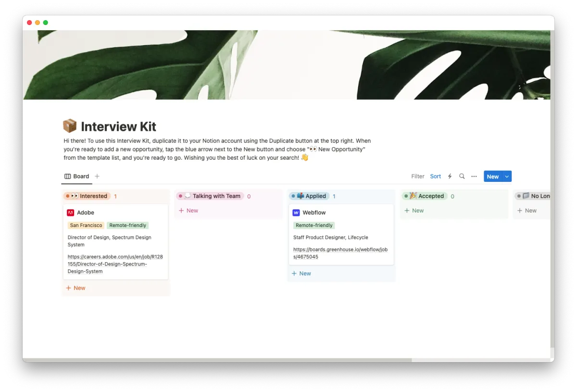Open the search magnifier icon
The image size is (577, 392).
click(462, 177)
